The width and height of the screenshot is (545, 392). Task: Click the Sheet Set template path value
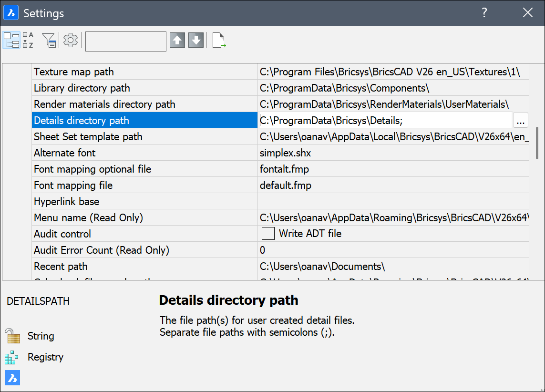(x=393, y=137)
